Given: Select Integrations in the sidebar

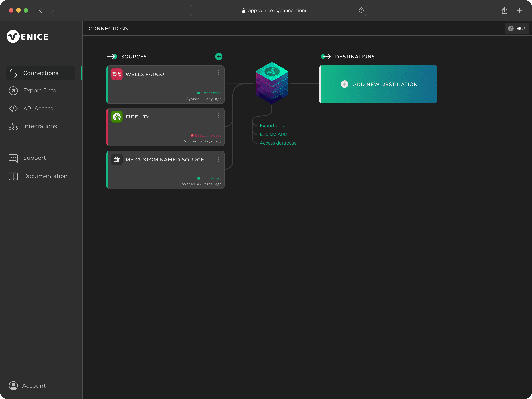Looking at the screenshot, I should 40,126.
